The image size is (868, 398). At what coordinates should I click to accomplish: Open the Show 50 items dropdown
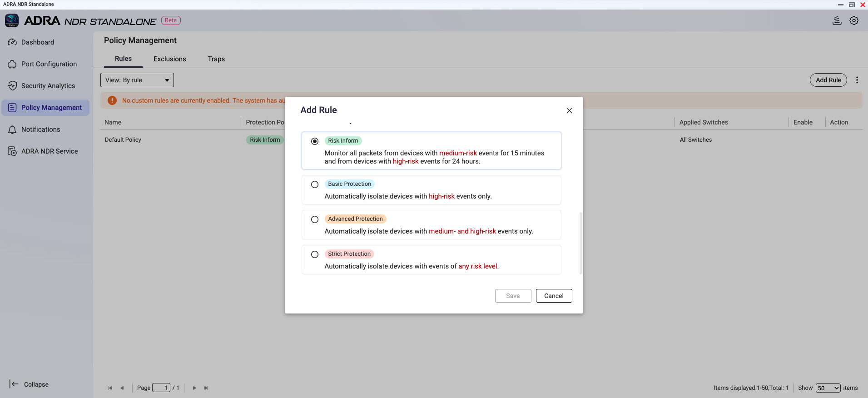828,388
